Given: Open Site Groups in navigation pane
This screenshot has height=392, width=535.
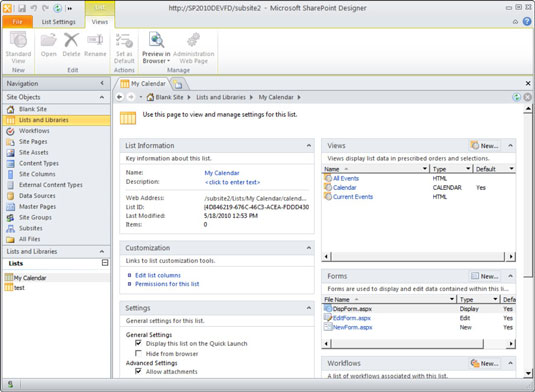Looking at the screenshot, I should (35, 217).
